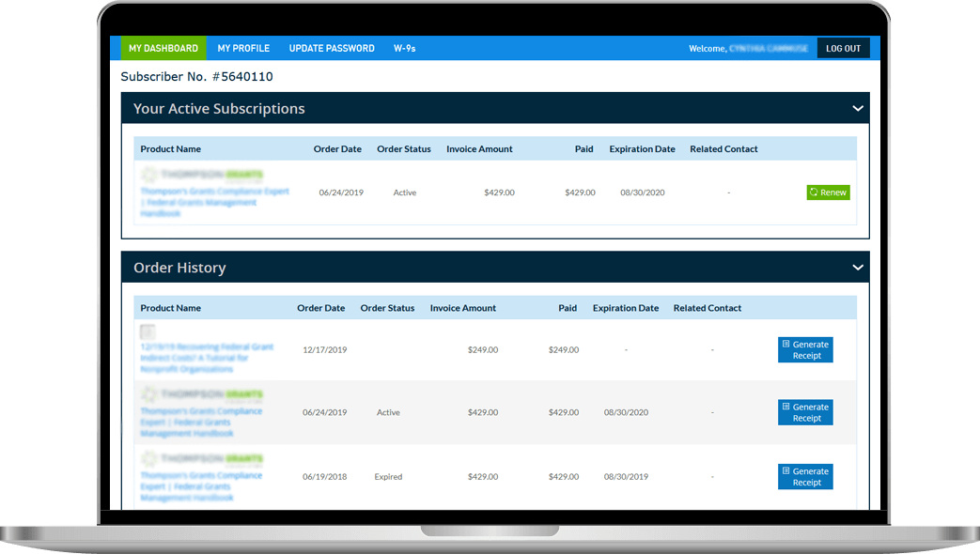Click Thompson Grants logo in active subscription

(202, 175)
